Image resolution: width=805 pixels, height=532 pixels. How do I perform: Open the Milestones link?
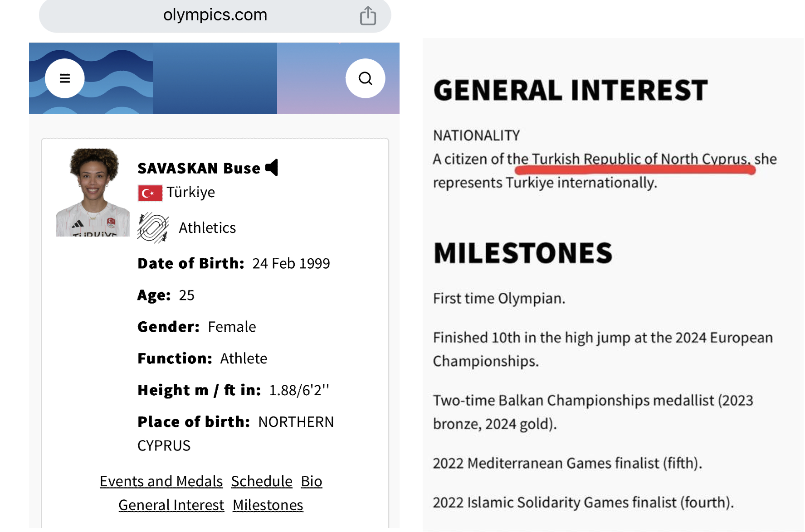(268, 505)
